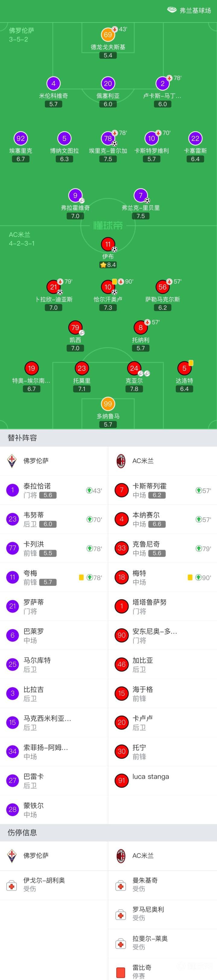Image resolution: width=217 pixels, height=980 pixels.
Task: Select 弗兰克-里贝里's number 7 circle
Action: coord(140,196)
